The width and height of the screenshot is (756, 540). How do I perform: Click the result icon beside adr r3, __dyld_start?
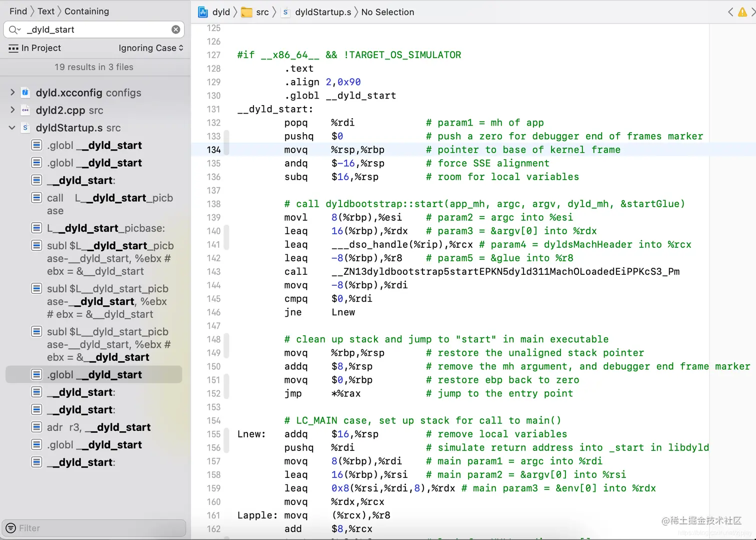36,427
